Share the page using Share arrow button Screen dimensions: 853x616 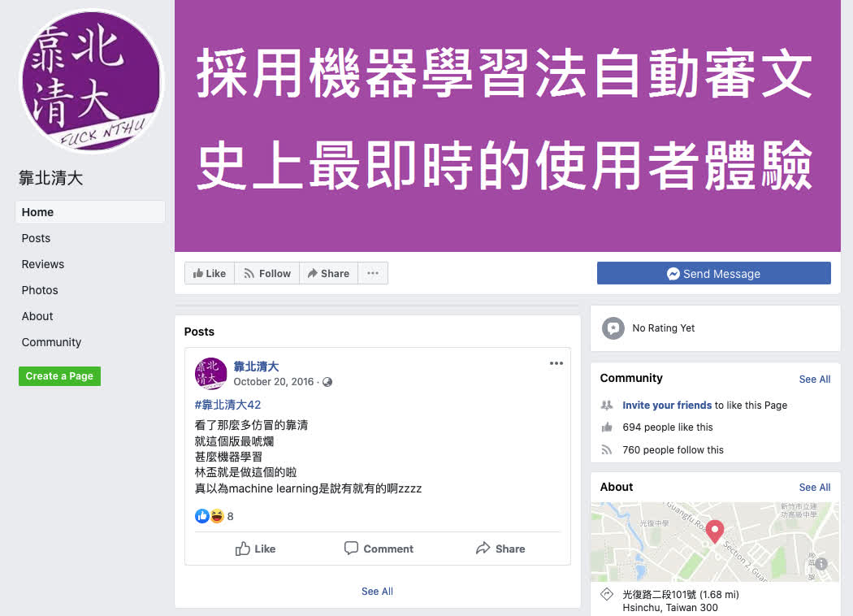(x=328, y=273)
